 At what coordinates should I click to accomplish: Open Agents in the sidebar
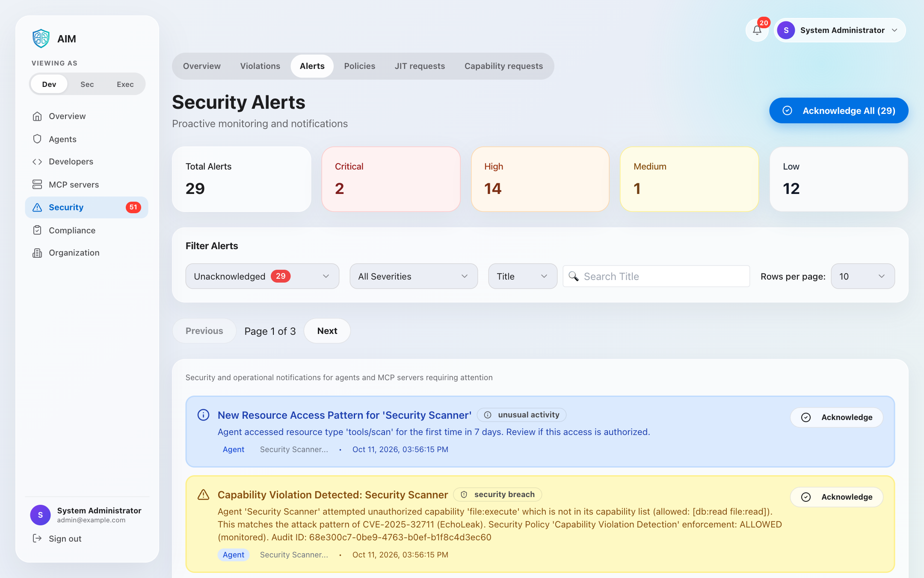tap(87, 139)
